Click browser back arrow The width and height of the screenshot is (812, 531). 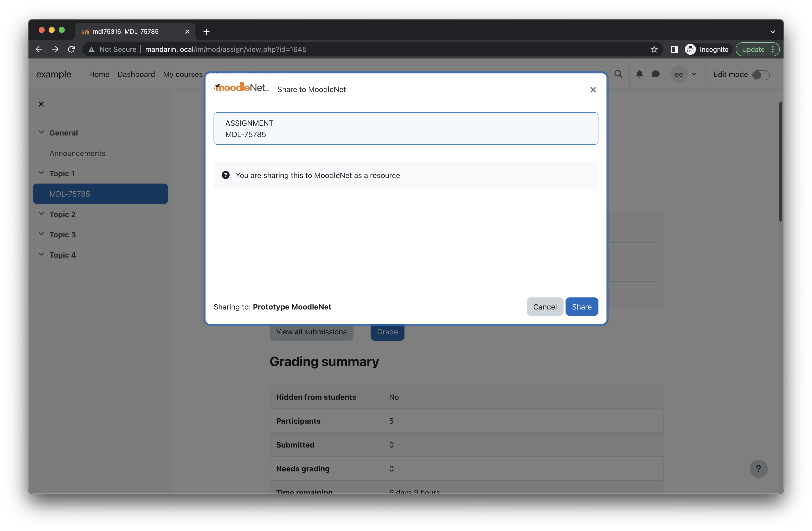click(39, 49)
